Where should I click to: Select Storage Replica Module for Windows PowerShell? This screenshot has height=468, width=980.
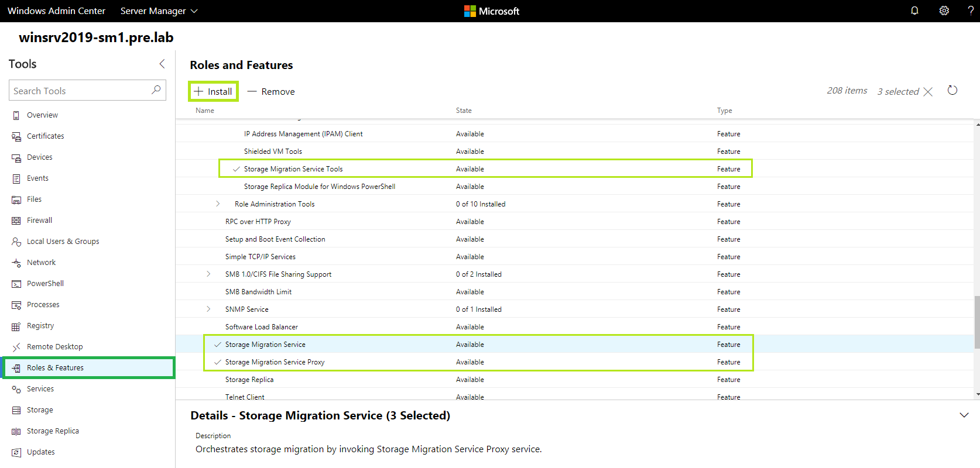pos(574,186)
